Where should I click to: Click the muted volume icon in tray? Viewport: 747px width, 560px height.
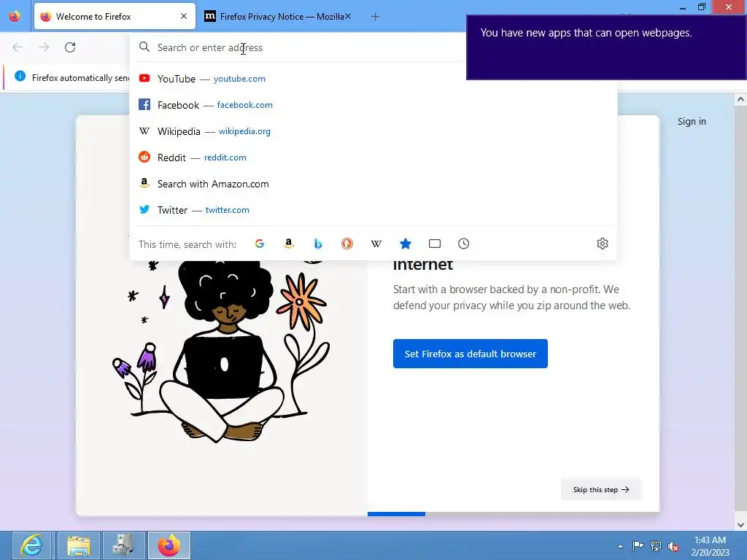pyautogui.click(x=673, y=546)
